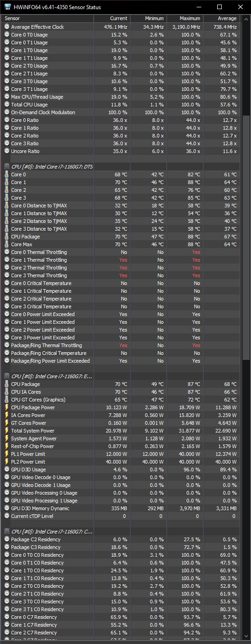Select the Uncore Ratio row icon
251x644 pixels.
click(6, 151)
